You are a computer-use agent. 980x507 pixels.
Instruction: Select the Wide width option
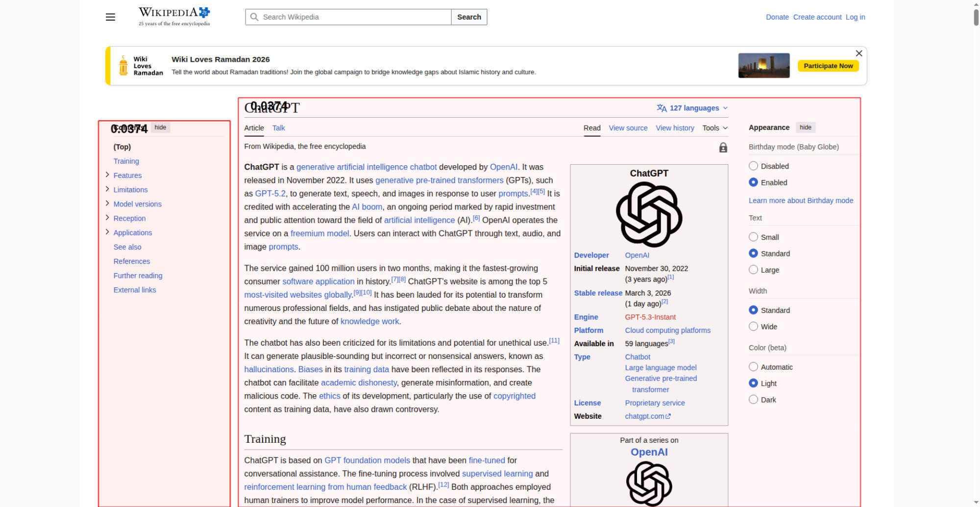click(753, 327)
